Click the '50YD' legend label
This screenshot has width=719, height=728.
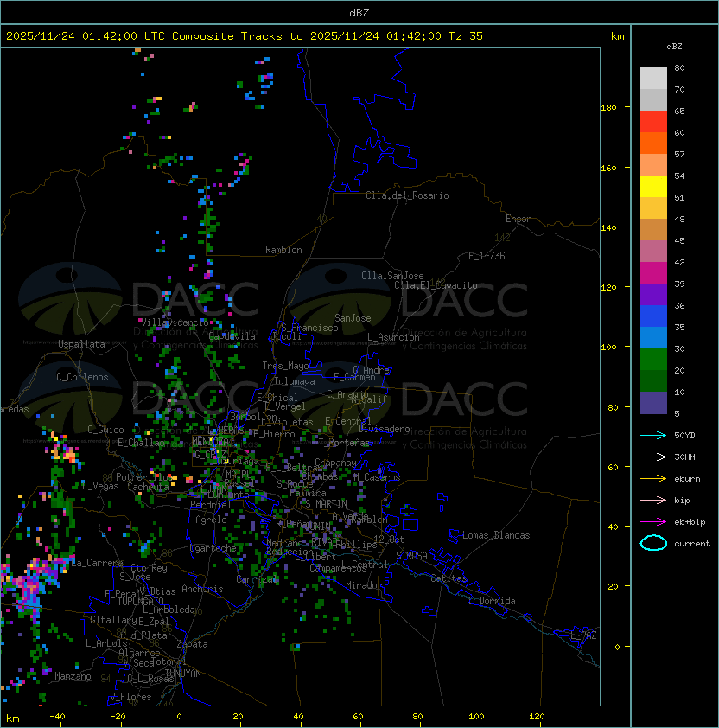(x=684, y=436)
